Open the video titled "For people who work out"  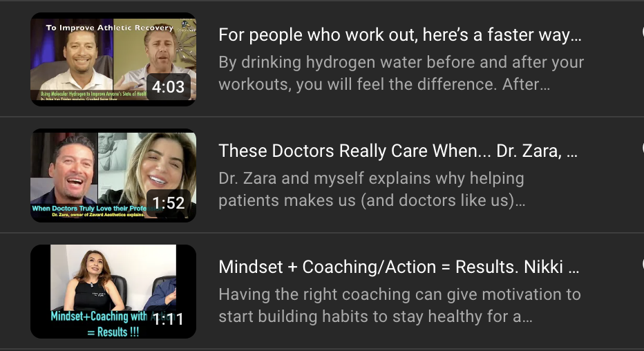tap(399, 35)
